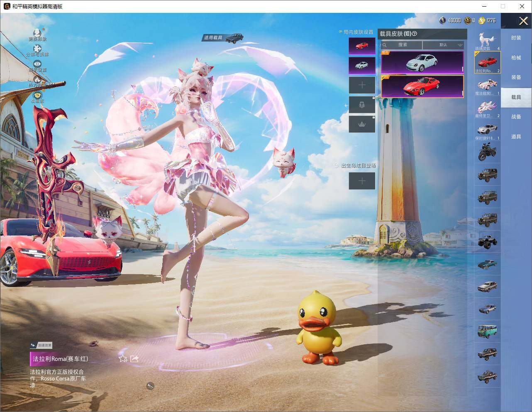Open the 战备 tab
The height and width of the screenshot is (412, 532).
point(516,117)
